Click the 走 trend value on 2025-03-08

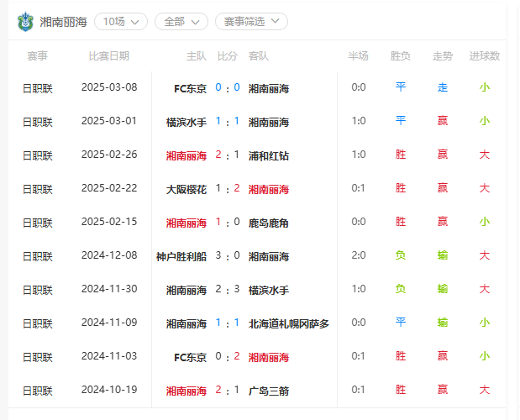click(x=443, y=87)
